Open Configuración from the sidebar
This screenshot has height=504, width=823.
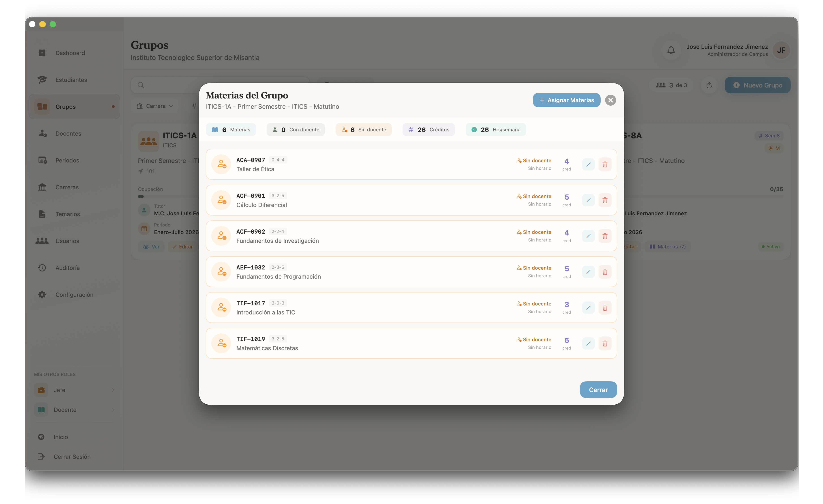click(74, 295)
